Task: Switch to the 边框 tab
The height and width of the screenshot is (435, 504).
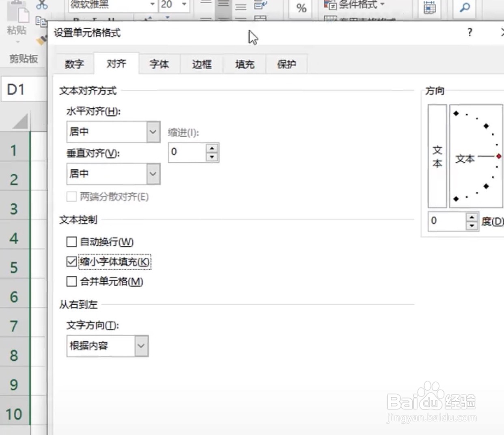Action: pos(201,64)
